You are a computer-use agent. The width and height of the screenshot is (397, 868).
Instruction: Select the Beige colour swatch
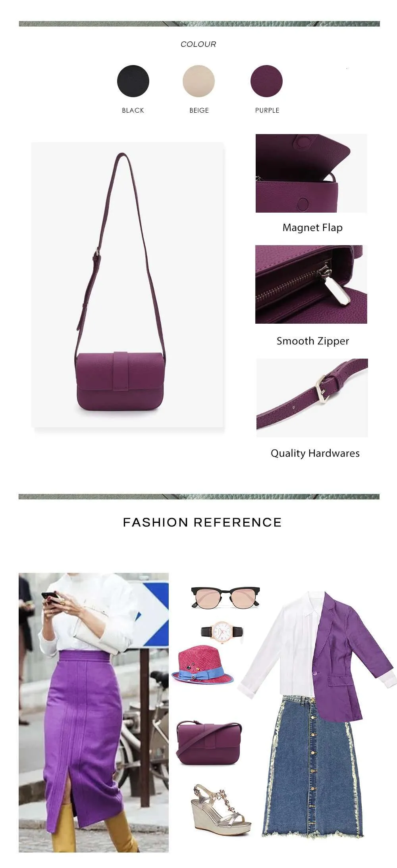(198, 81)
